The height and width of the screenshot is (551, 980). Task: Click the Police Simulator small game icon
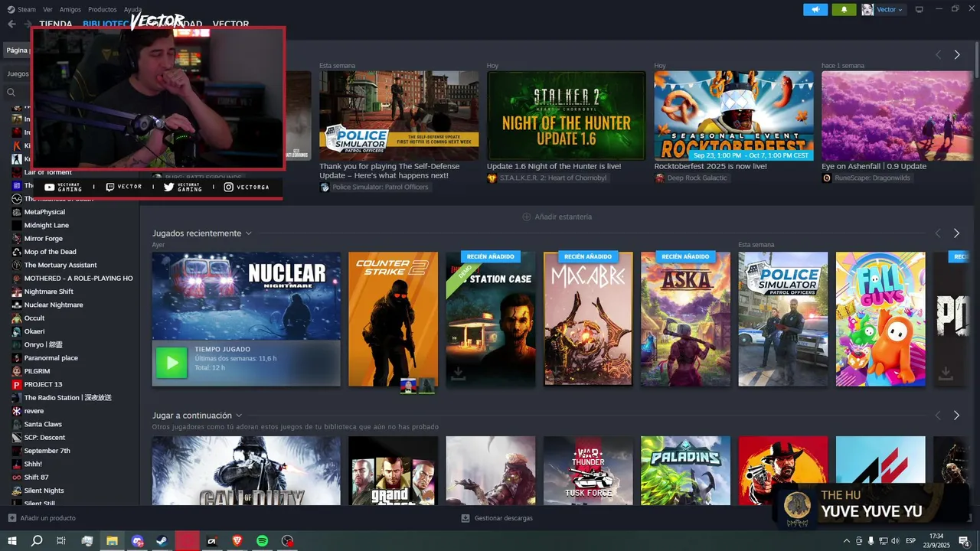pyautogui.click(x=325, y=187)
